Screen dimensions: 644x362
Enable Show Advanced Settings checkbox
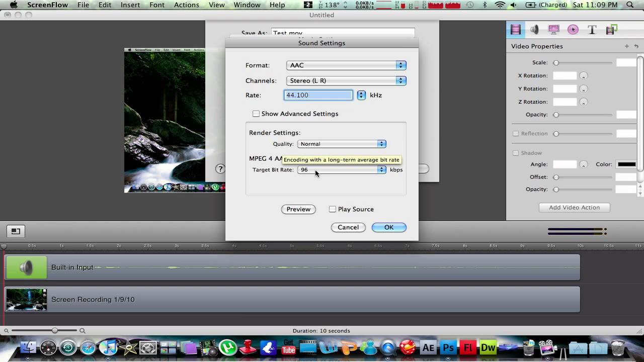point(256,114)
